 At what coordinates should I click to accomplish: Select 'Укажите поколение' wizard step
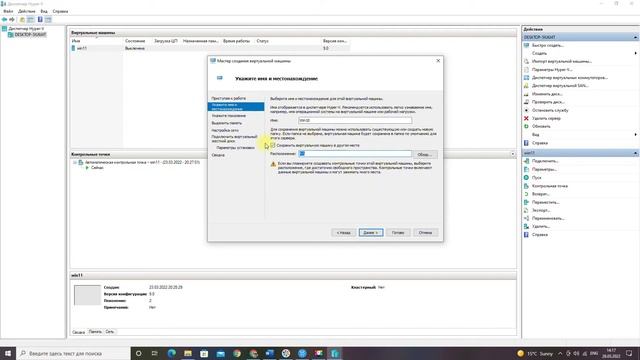229,116
